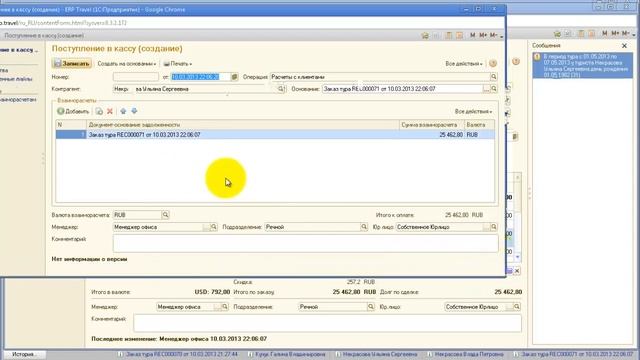Click the browser address bar URL

[x=63, y=23]
